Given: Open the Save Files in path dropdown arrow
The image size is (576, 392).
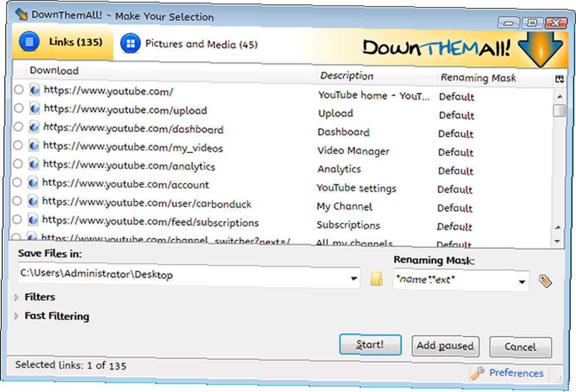Looking at the screenshot, I should click(354, 279).
